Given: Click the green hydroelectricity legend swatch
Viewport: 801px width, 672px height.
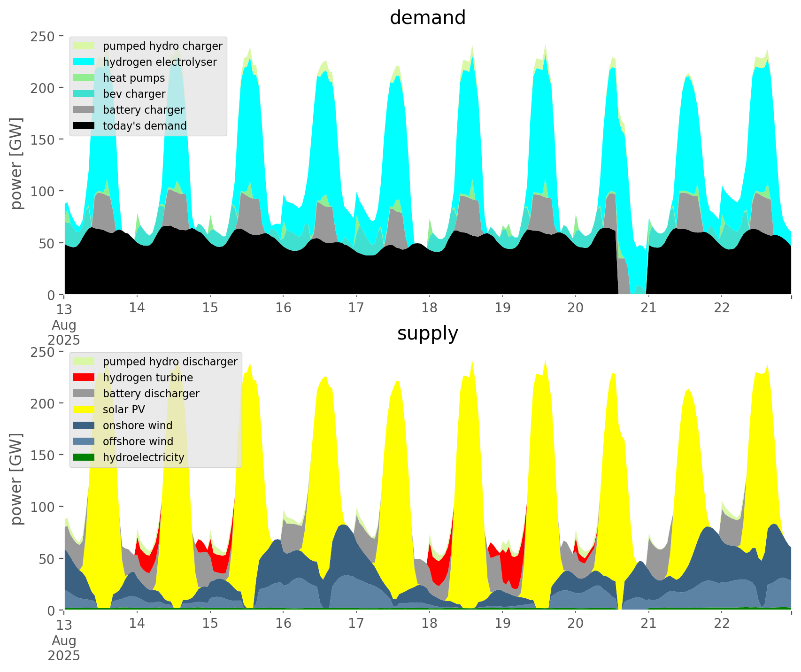Looking at the screenshot, I should pyautogui.click(x=85, y=457).
